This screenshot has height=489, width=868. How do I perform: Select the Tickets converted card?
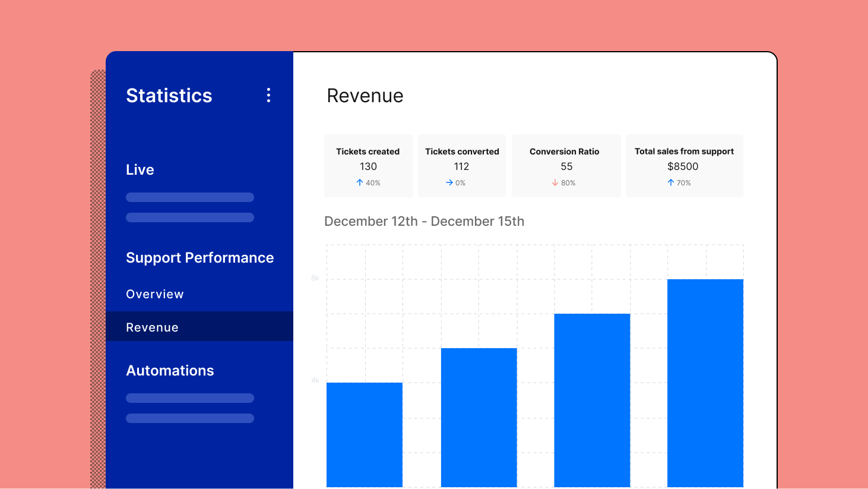[462, 166]
